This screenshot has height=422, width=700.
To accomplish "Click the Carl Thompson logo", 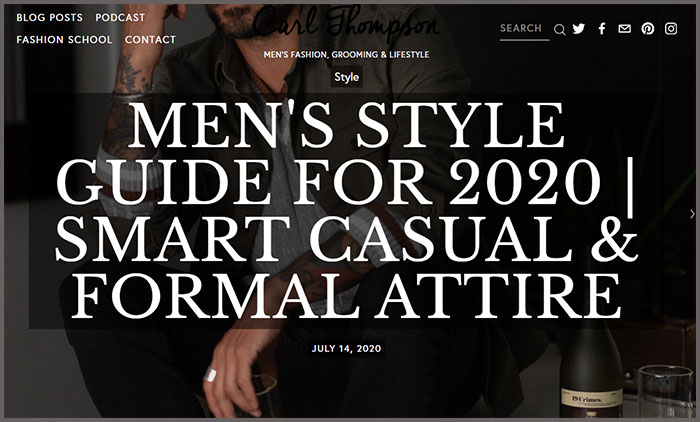I will point(346,22).
